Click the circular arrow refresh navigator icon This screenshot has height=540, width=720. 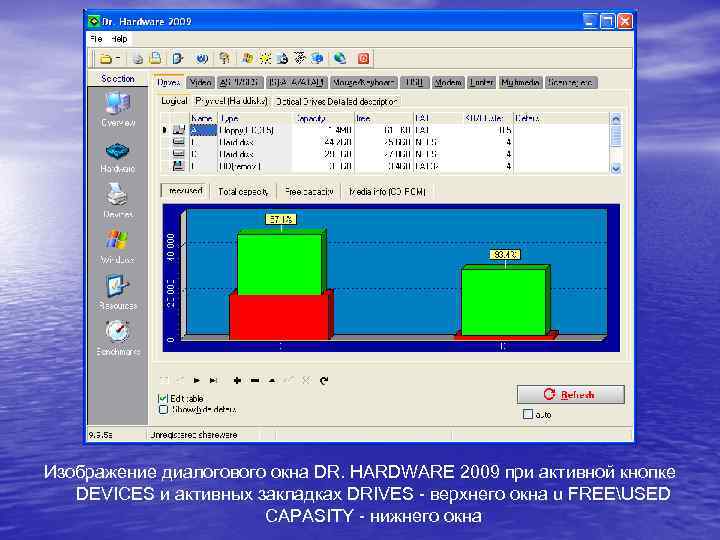click(324, 380)
